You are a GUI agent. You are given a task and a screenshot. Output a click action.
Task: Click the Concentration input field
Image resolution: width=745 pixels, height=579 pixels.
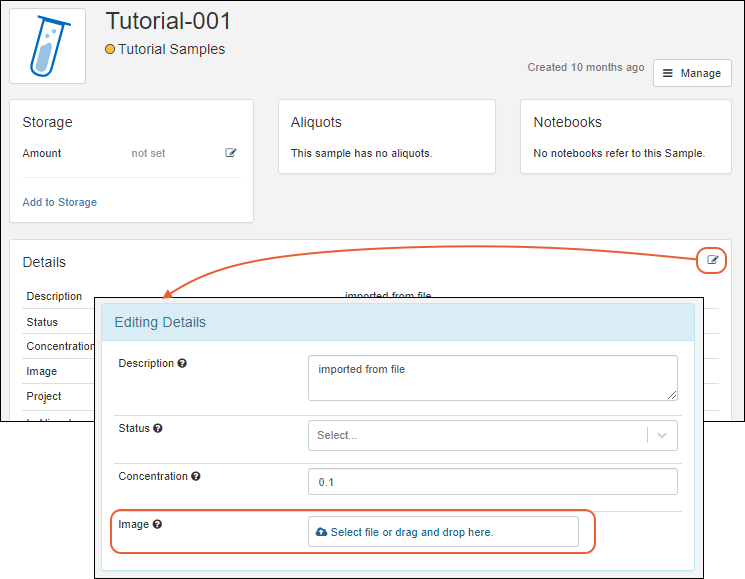pos(492,482)
